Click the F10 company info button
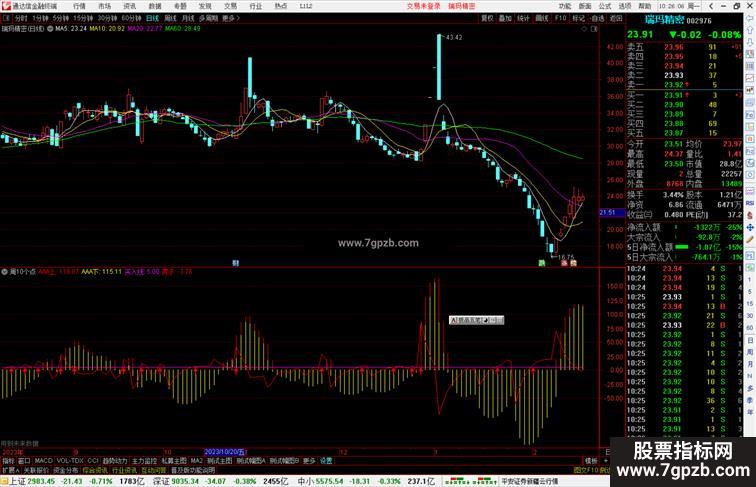 [561, 18]
